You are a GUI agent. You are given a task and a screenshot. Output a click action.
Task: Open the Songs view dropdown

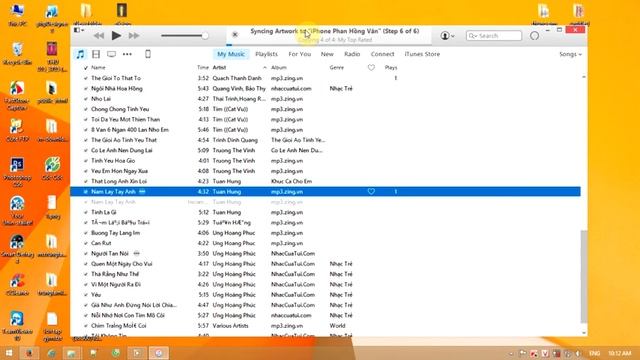pyautogui.click(x=570, y=54)
